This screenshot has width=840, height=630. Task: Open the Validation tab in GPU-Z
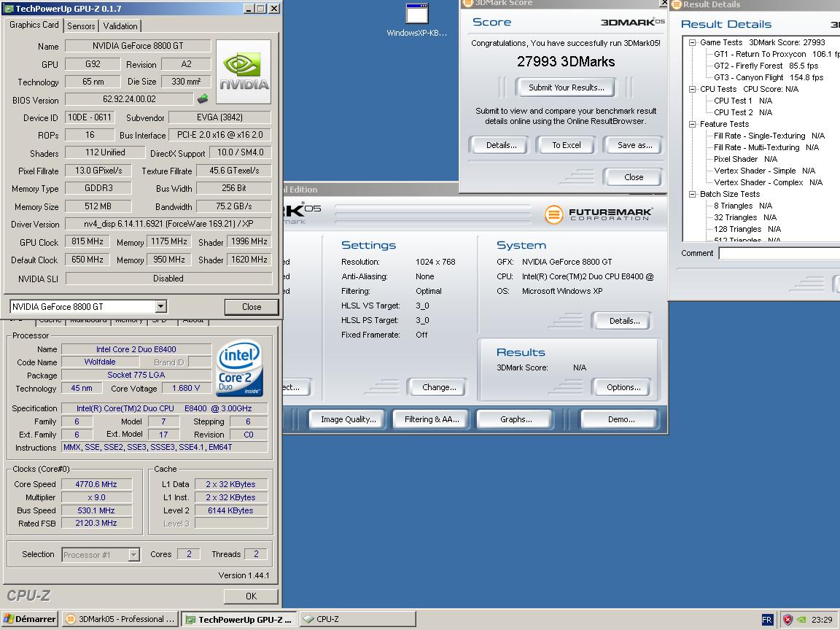coord(120,26)
